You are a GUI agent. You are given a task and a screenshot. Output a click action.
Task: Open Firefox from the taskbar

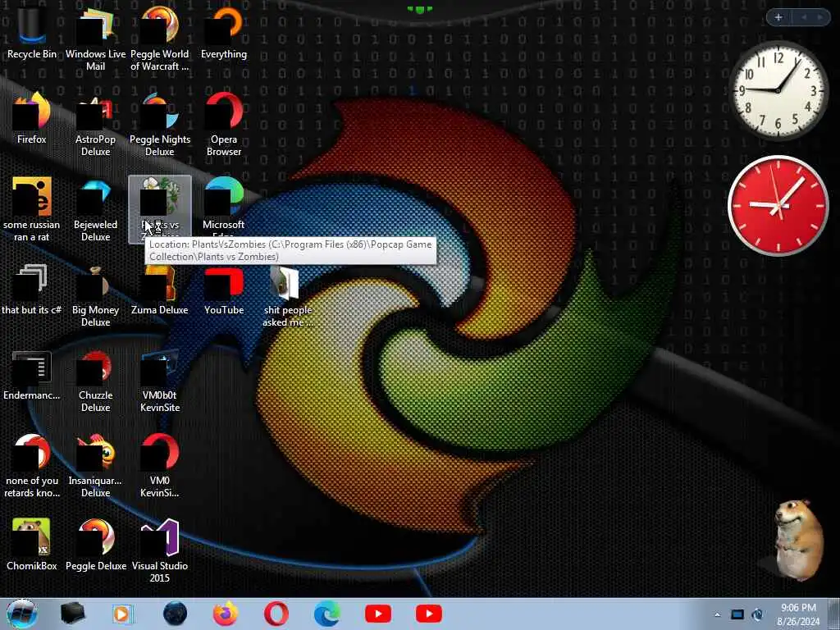[226, 614]
